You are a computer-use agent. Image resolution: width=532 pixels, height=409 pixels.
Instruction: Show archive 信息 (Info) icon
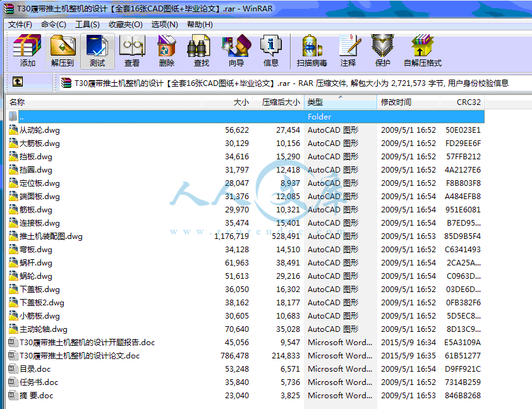(271, 51)
